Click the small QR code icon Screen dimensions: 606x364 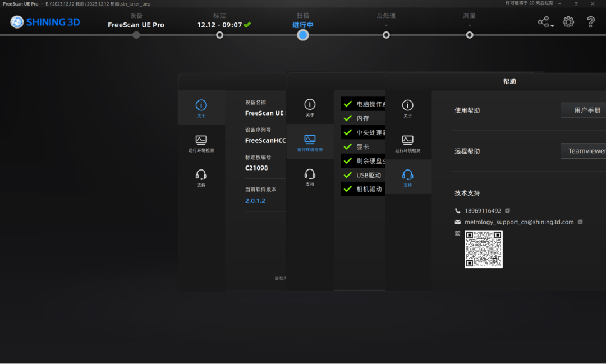coord(458,233)
